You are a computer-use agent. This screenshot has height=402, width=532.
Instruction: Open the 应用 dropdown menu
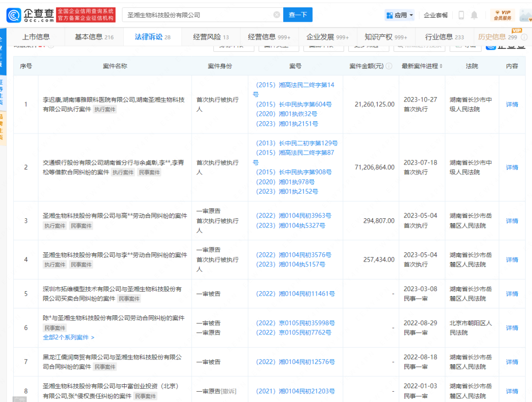[399, 15]
